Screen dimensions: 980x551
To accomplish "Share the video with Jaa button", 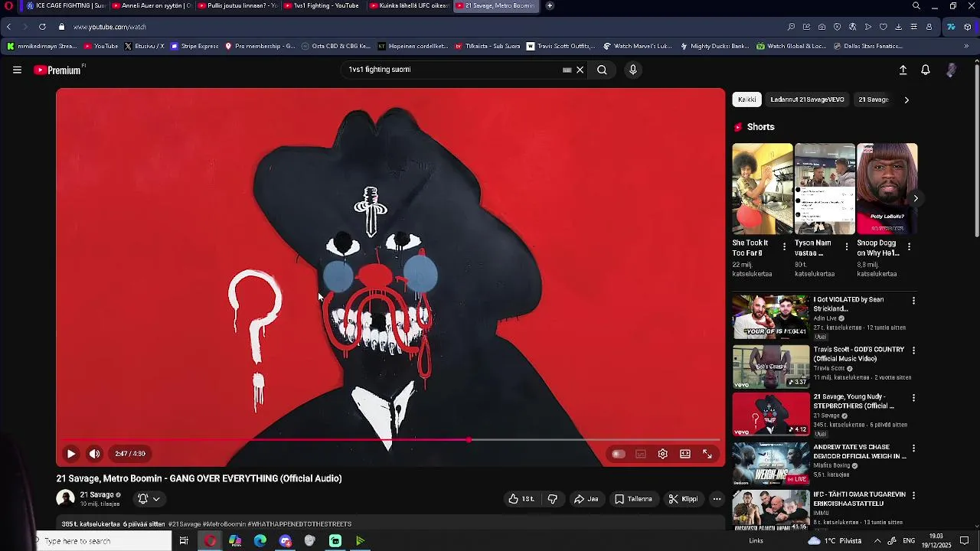I will click(586, 499).
